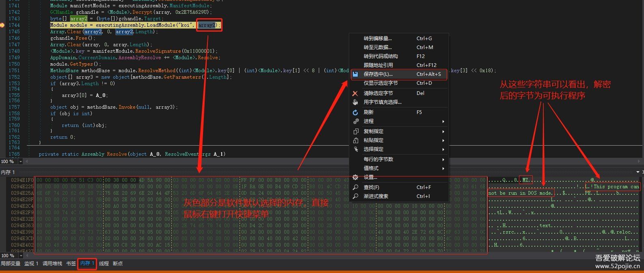
Task: Open code editor zoom 100 % dropdown
Action: tap(21, 161)
